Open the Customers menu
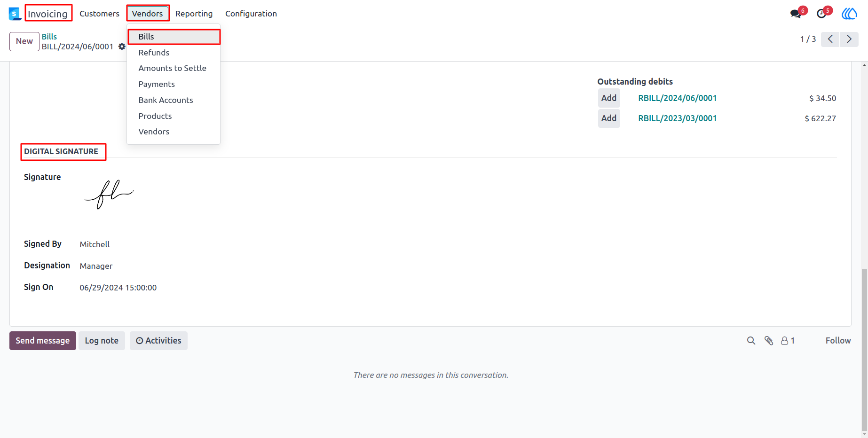Viewport: 868px width, 438px height. point(99,14)
